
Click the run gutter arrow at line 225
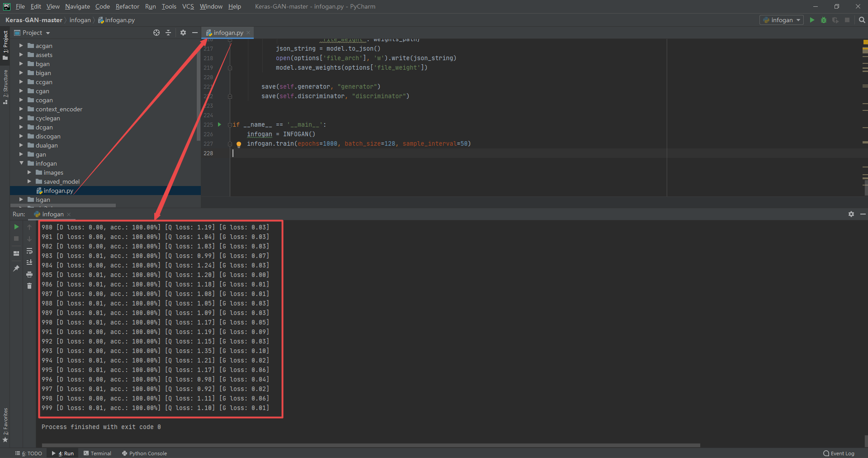click(x=219, y=124)
